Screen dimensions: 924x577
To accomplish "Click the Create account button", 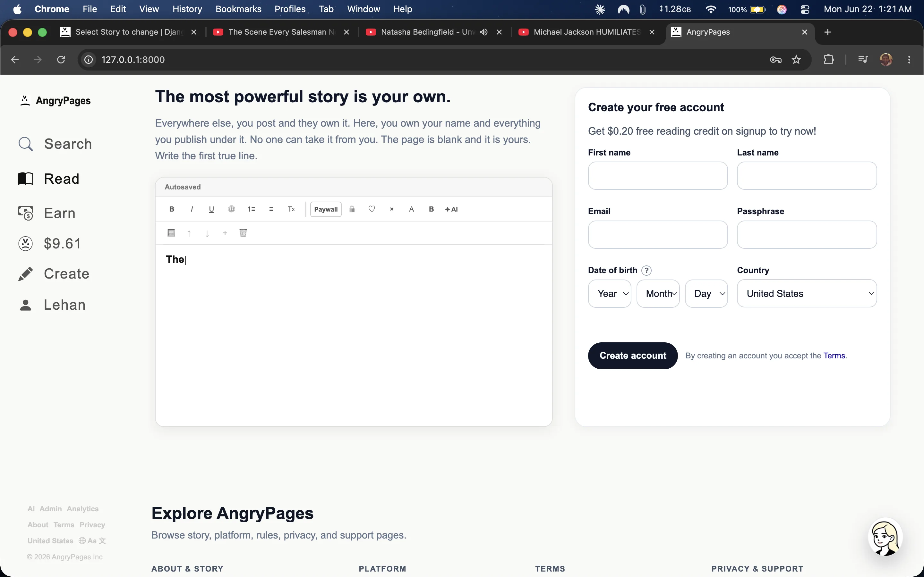I will pyautogui.click(x=633, y=356).
